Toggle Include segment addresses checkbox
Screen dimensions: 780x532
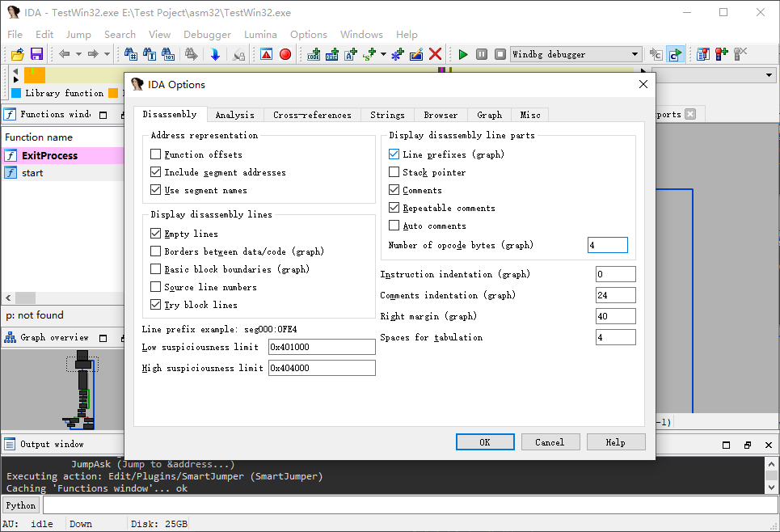click(156, 172)
